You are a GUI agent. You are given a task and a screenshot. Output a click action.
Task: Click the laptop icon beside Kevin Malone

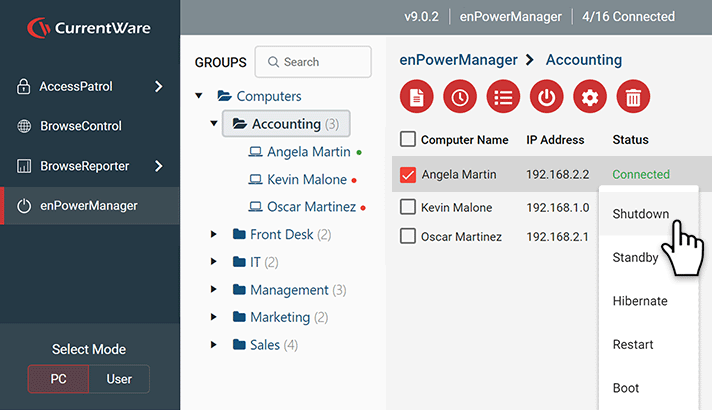click(x=255, y=179)
